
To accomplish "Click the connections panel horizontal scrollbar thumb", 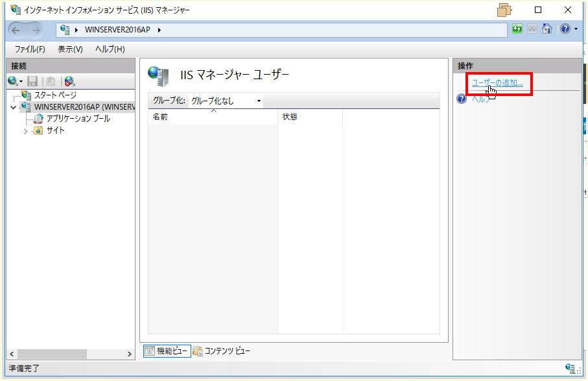I will (x=52, y=354).
